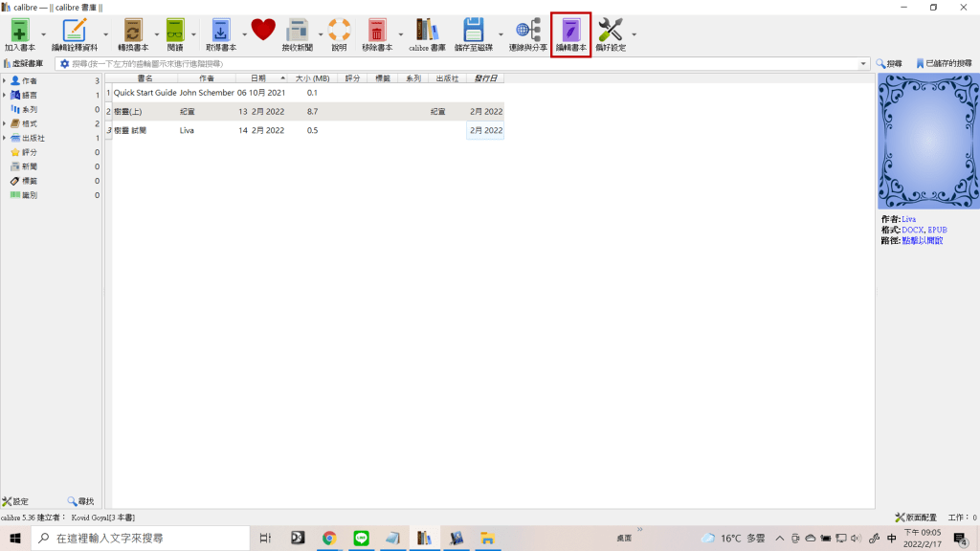Viewport: 980px width, 551px height.
Task: Click the 轉換書本 convert books icon
Action: [x=133, y=31]
